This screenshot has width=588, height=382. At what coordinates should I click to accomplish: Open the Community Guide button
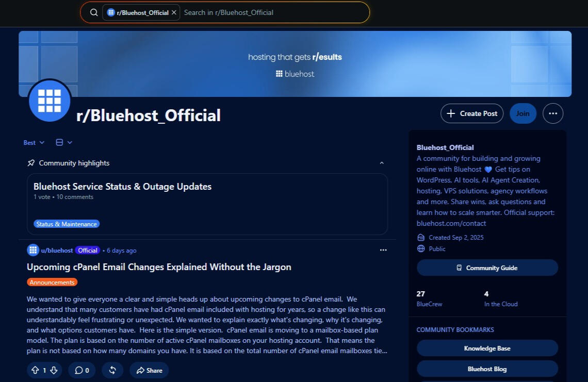[487, 268]
